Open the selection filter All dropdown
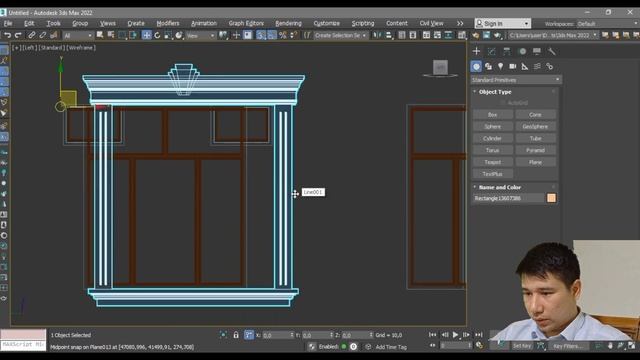Screen dimensions: 640x360 pos(78,36)
